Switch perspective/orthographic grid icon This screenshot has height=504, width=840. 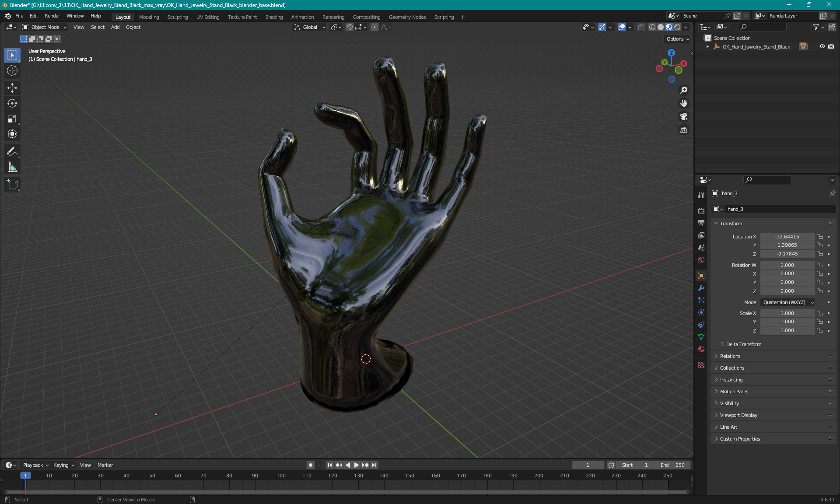[684, 129]
